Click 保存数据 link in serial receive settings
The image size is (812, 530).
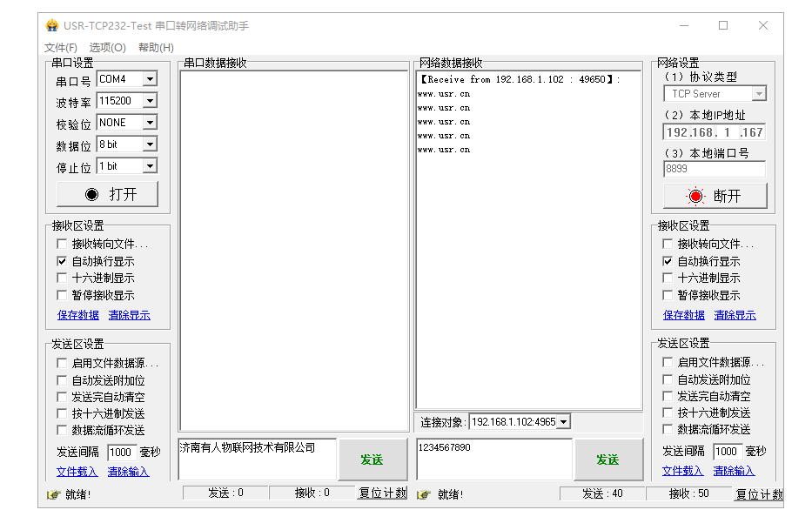pos(78,315)
